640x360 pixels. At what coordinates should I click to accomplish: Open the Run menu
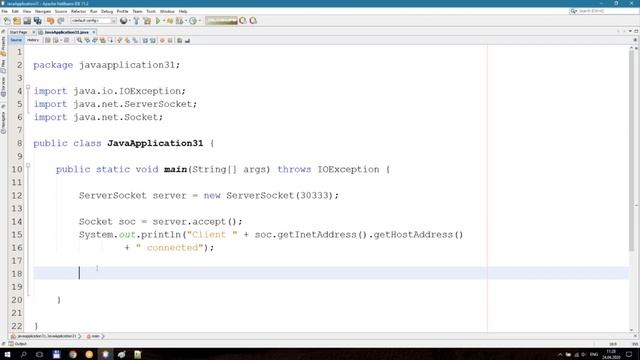tap(93, 11)
